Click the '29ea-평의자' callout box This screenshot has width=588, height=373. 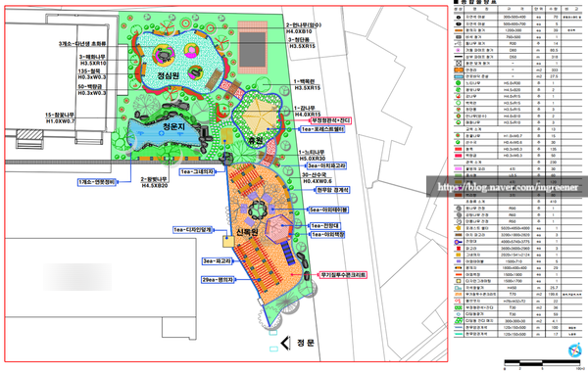[x=219, y=280]
